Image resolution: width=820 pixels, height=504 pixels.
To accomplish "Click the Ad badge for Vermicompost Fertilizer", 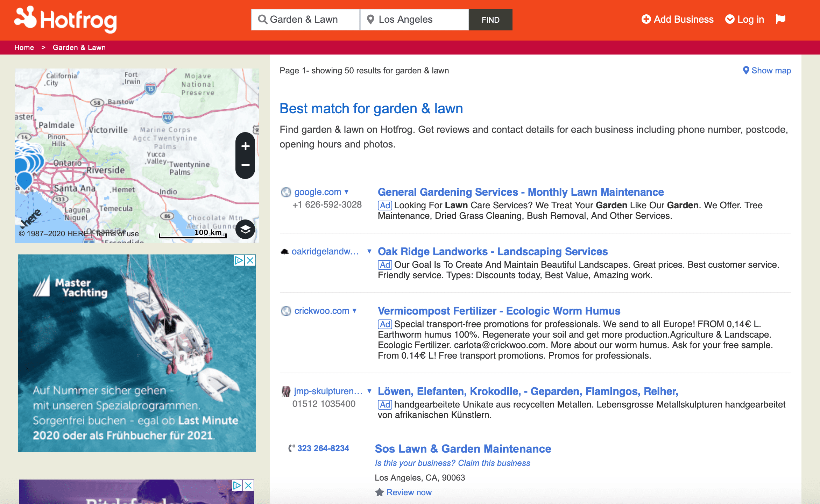I will [385, 324].
